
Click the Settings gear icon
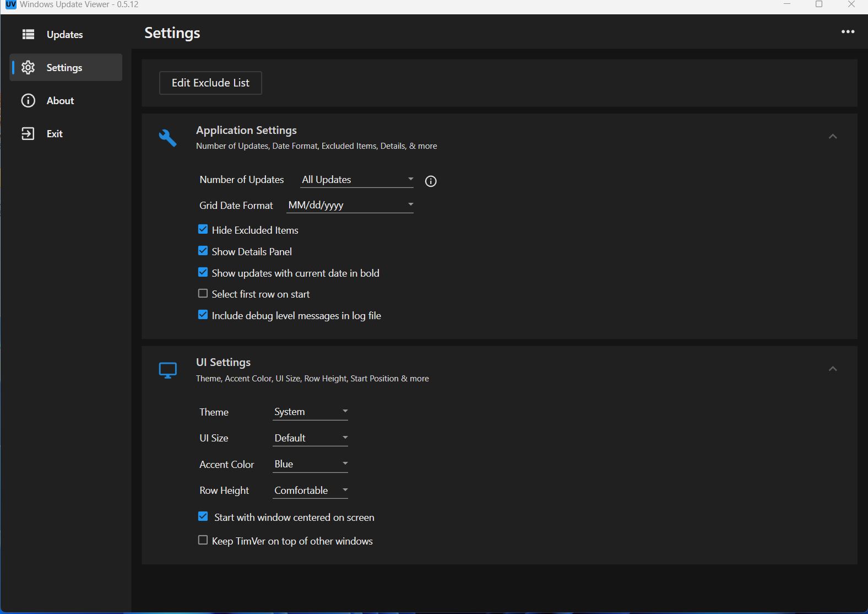click(x=28, y=67)
